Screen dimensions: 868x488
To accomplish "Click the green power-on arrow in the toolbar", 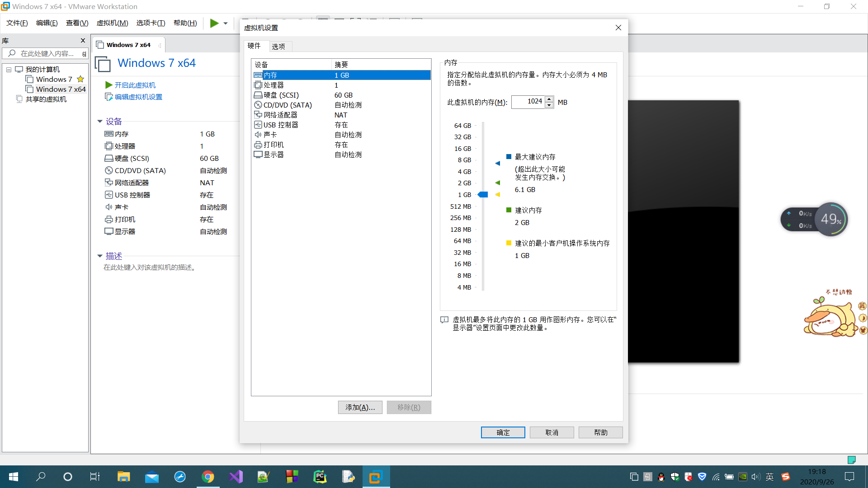I will [x=215, y=23].
